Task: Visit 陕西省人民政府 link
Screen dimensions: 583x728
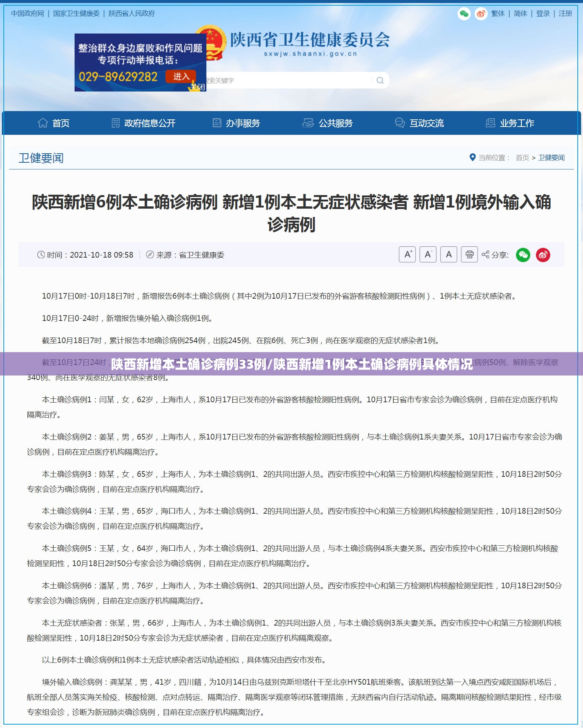Action: coord(132,14)
